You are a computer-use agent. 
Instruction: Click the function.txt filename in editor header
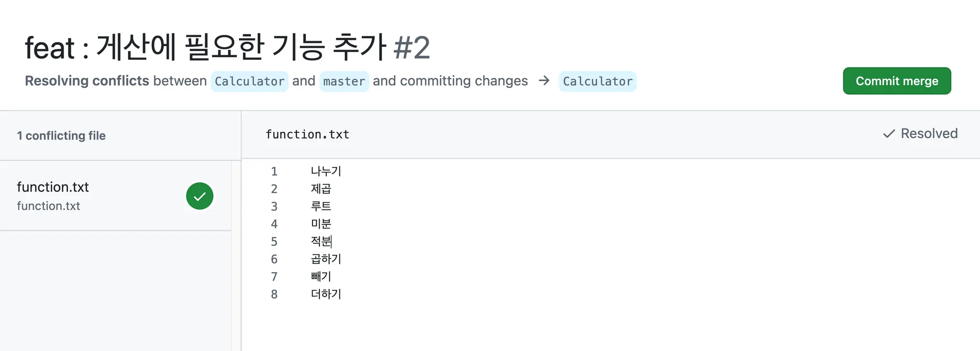coord(307,134)
